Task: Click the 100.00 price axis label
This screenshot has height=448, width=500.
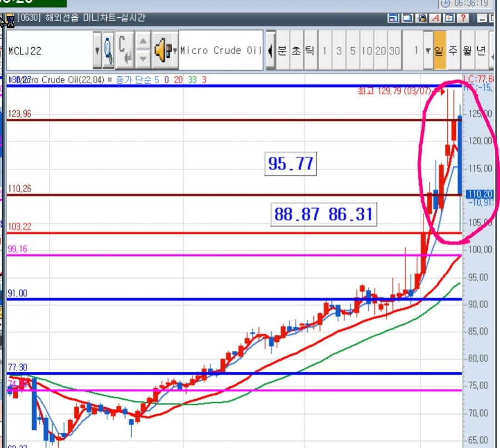Action: (480, 249)
